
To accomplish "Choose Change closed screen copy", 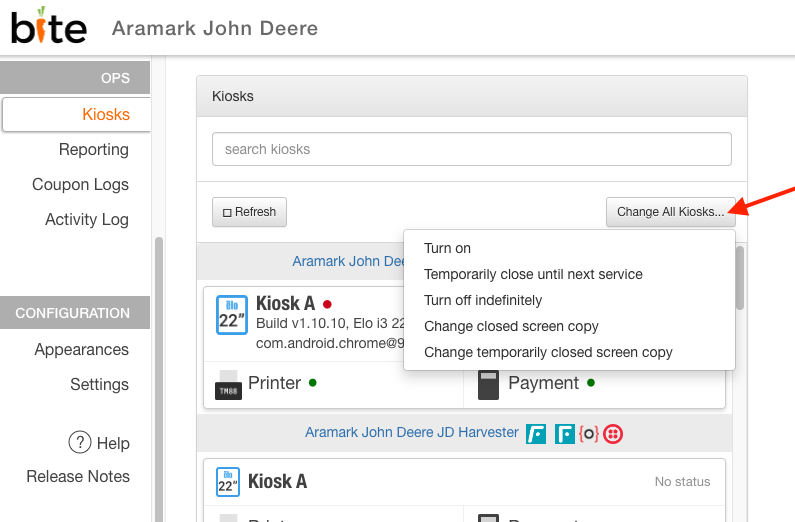I will pyautogui.click(x=511, y=326).
